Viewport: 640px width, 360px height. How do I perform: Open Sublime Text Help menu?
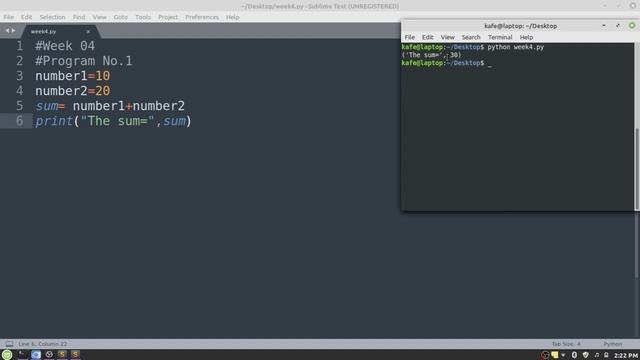pos(233,17)
